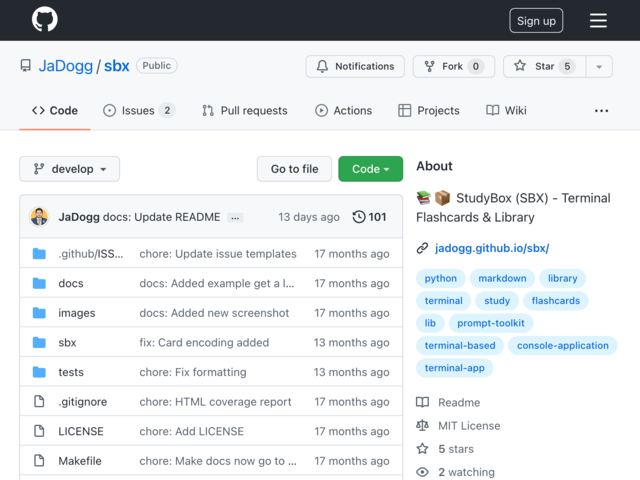Select the prompt-toolkit topic tag
Screen dimensions: 640x480
491,323
